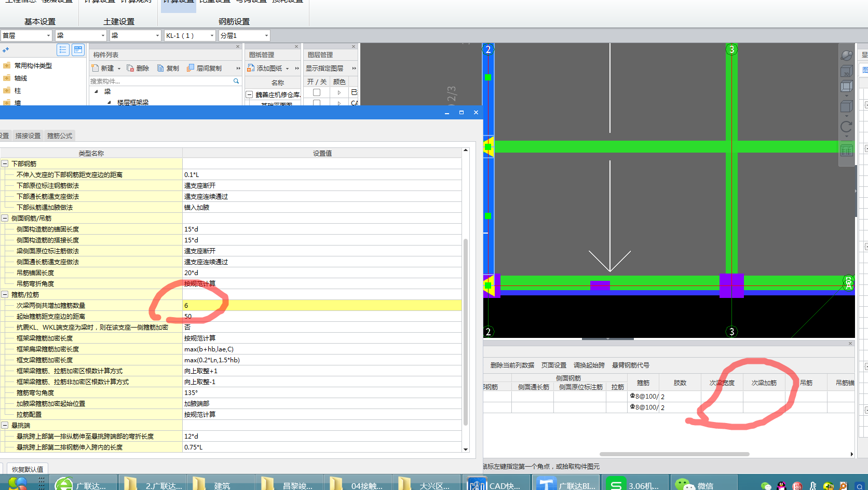Open the 新建 dropdown arrow

tap(119, 69)
